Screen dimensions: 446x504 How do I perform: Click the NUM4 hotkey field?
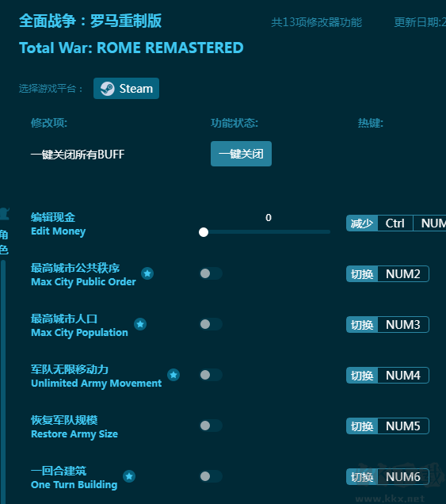403,375
